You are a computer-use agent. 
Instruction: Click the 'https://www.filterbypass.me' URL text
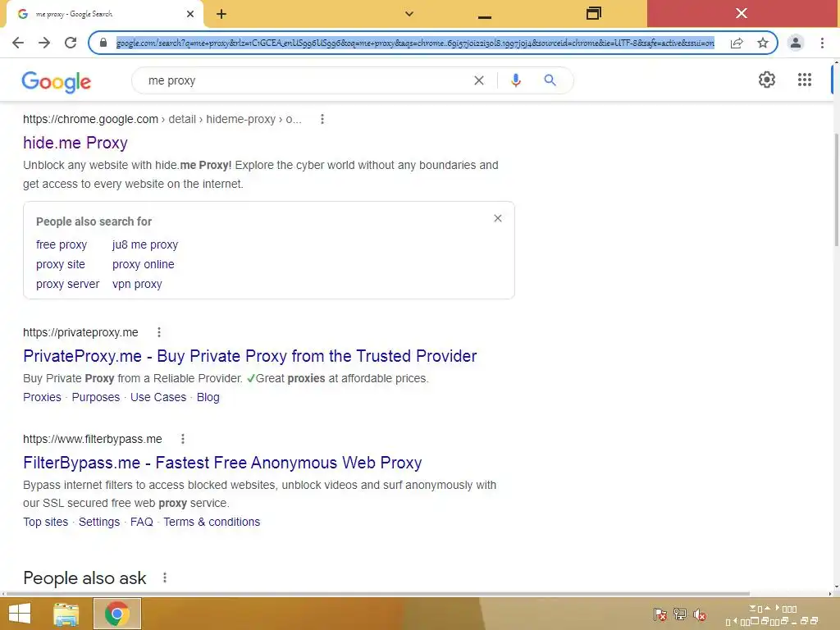coord(92,440)
